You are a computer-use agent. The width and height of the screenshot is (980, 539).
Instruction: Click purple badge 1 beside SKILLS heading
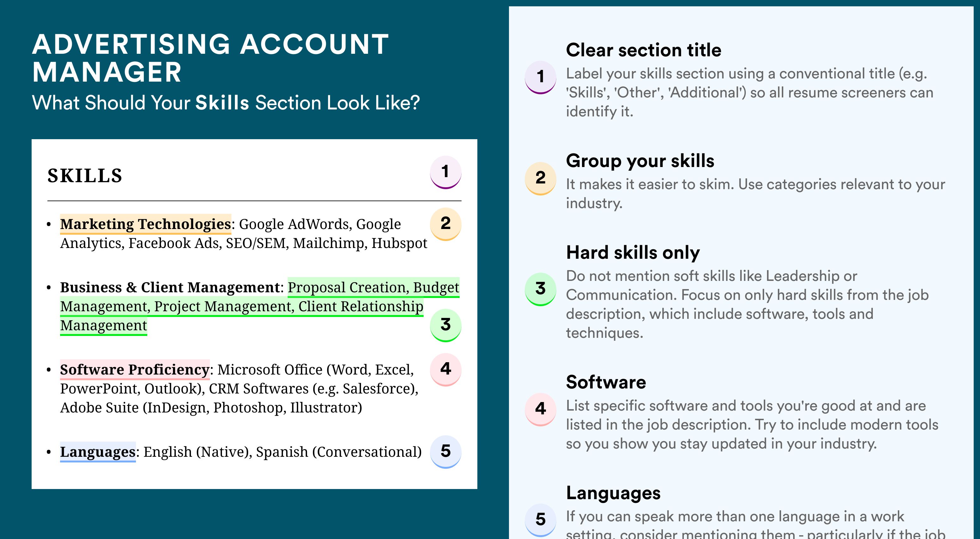pos(445,172)
